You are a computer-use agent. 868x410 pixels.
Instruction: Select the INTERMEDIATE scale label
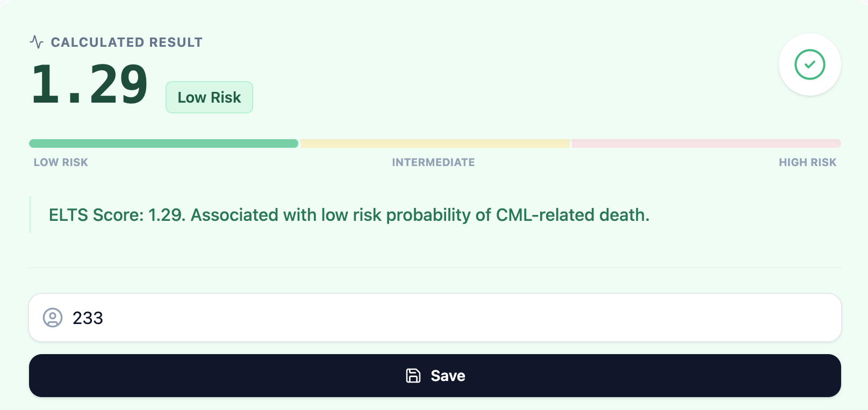click(433, 162)
